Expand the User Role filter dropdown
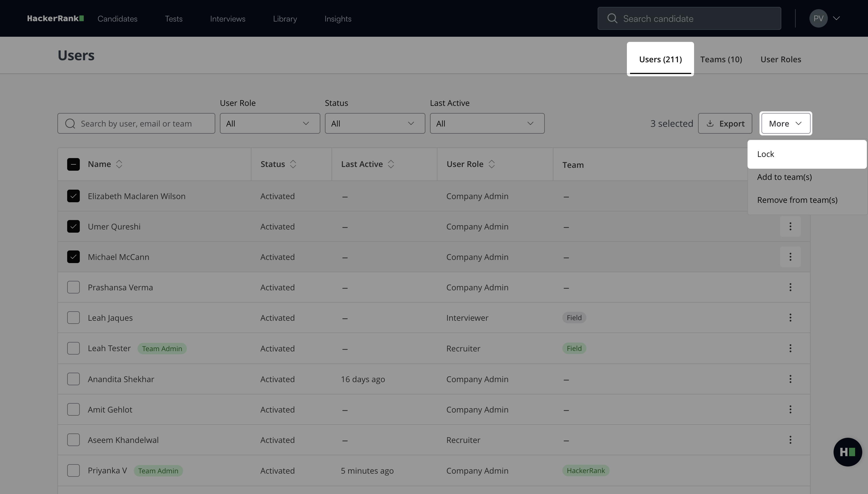This screenshot has height=494, width=868. click(x=270, y=123)
